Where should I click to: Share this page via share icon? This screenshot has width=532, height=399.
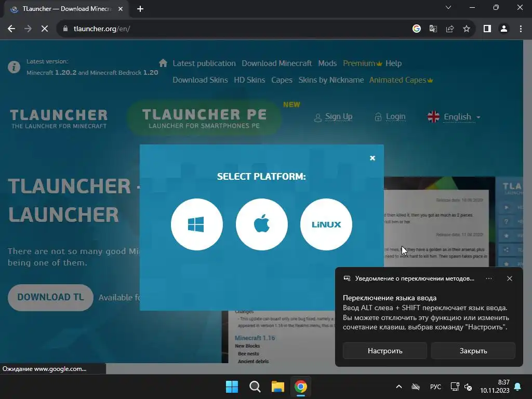(x=450, y=29)
